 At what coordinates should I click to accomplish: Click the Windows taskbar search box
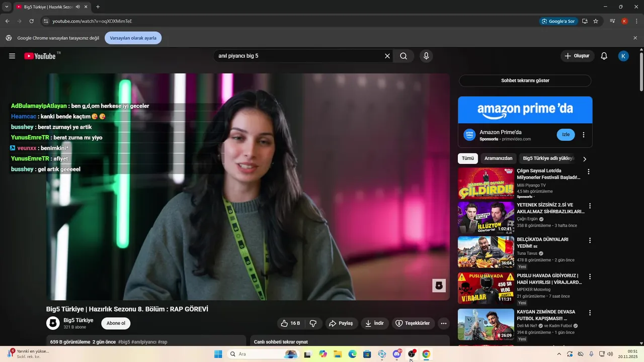point(263,354)
